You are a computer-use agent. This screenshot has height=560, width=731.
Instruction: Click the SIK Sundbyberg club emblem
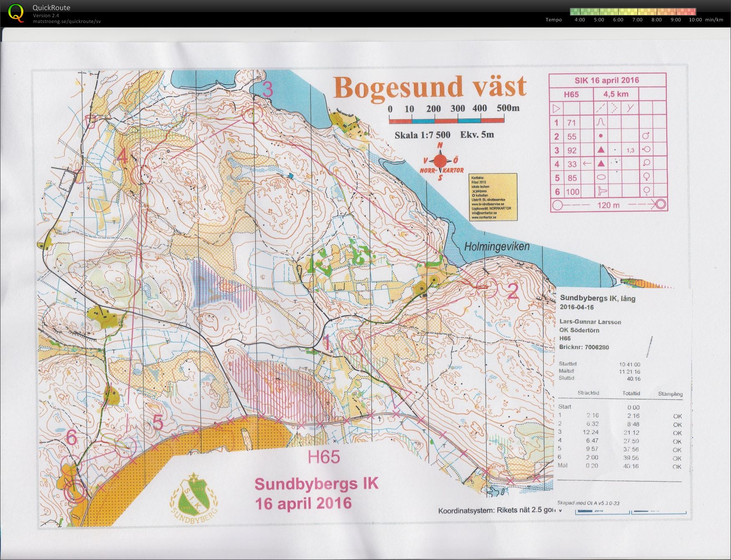(193, 495)
